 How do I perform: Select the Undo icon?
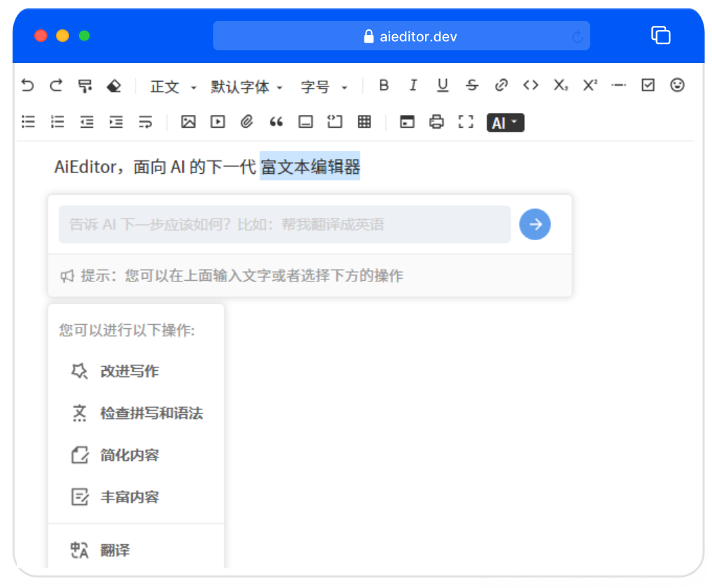[x=27, y=84]
